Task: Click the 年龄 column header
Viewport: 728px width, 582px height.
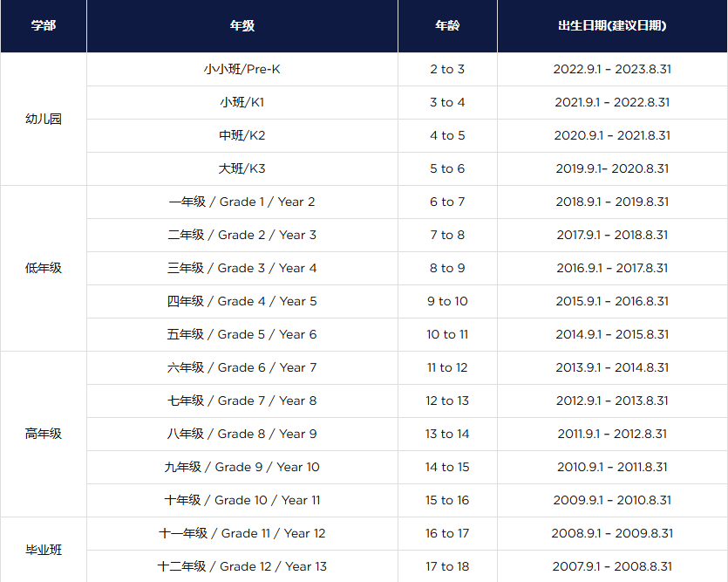Action: pos(447,26)
